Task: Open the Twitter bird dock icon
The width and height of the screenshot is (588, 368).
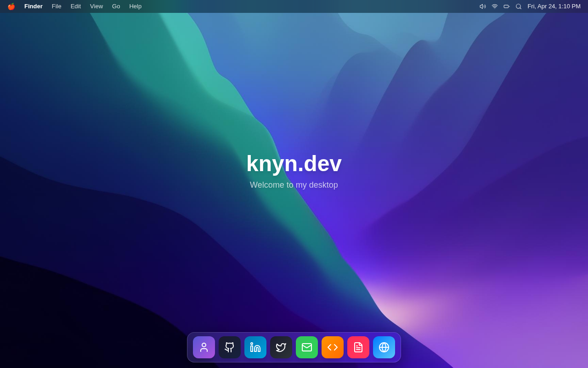Action: (281, 347)
